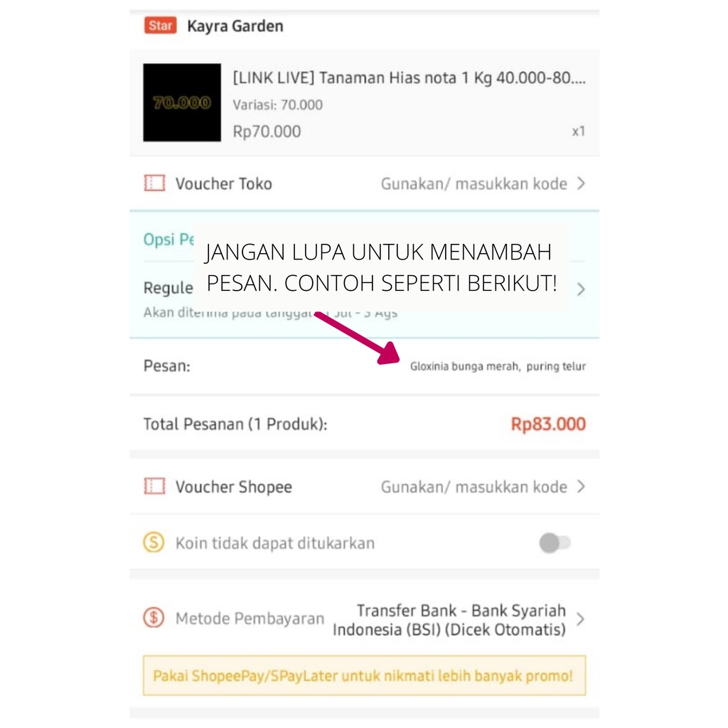Expand the Metode Pembayaran chevron
This screenshot has height=728, width=728.
[x=580, y=619]
